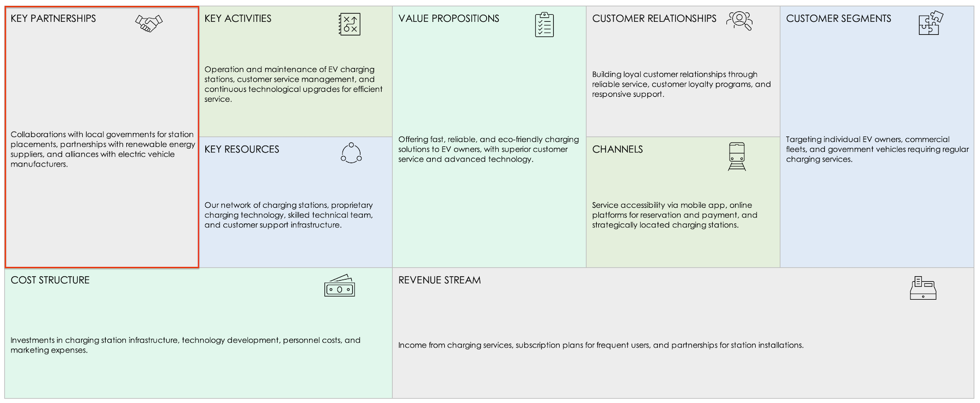This screenshot has height=403, width=980.
Task: Click the handshake icon in Key Partnerships
Action: pyautogui.click(x=149, y=23)
